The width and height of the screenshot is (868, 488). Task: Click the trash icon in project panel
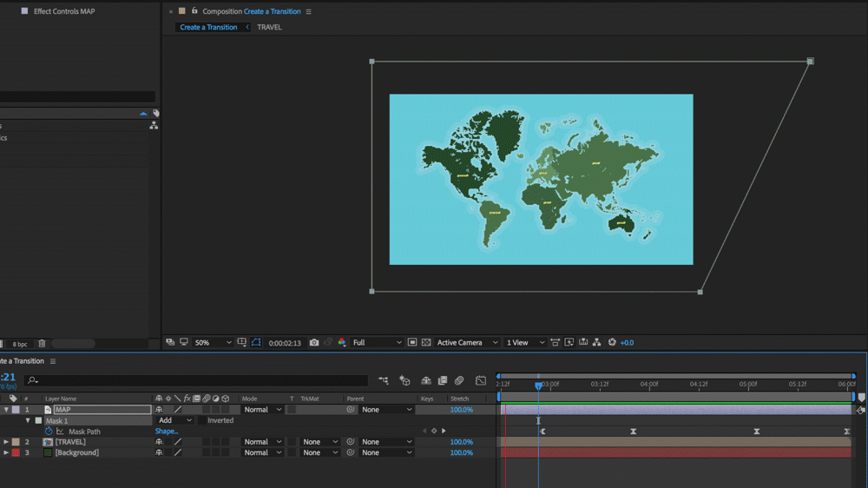42,344
